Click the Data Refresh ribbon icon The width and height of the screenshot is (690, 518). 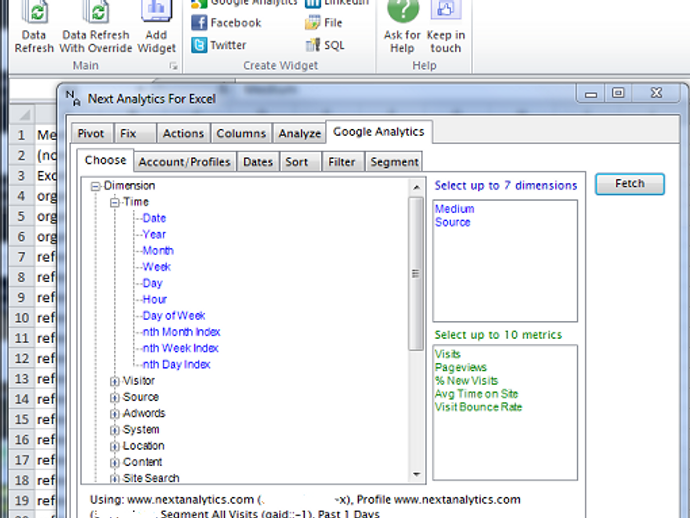35,11
